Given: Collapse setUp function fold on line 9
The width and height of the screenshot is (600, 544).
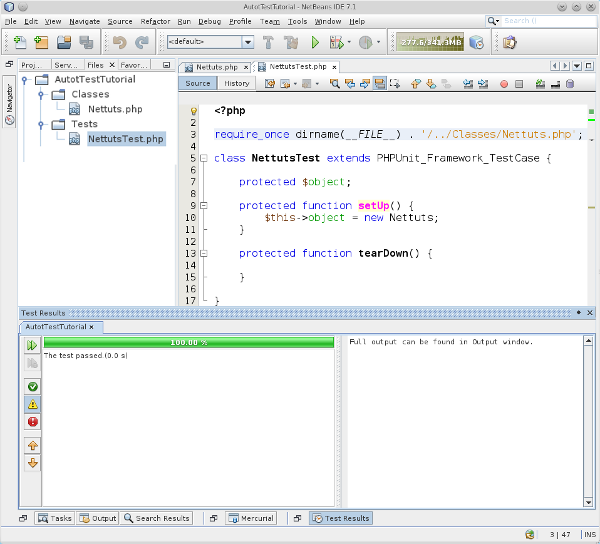Looking at the screenshot, I should pyautogui.click(x=204, y=205).
